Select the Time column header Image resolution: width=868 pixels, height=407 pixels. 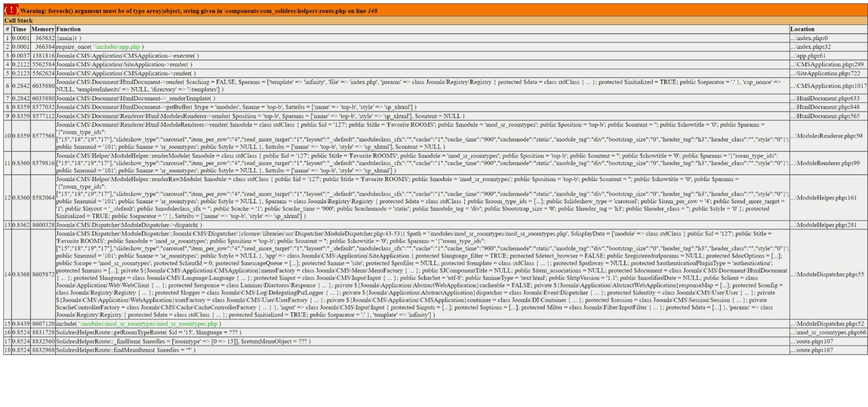click(20, 29)
